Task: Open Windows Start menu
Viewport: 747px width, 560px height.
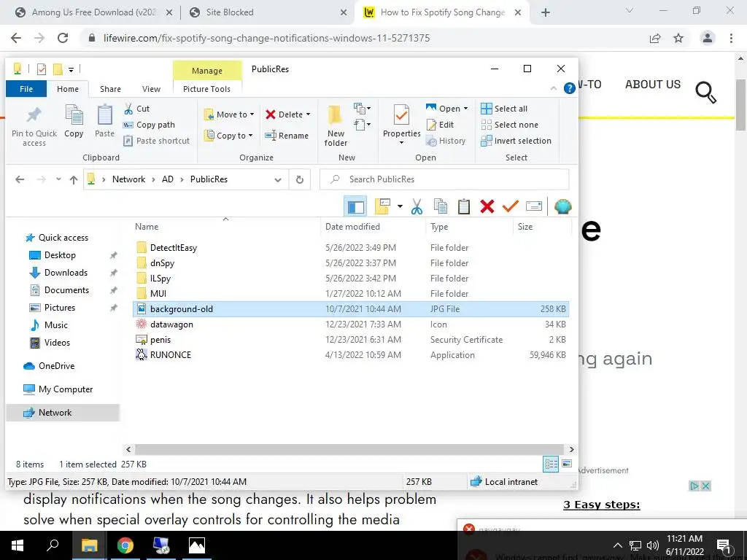Action: tap(18, 545)
